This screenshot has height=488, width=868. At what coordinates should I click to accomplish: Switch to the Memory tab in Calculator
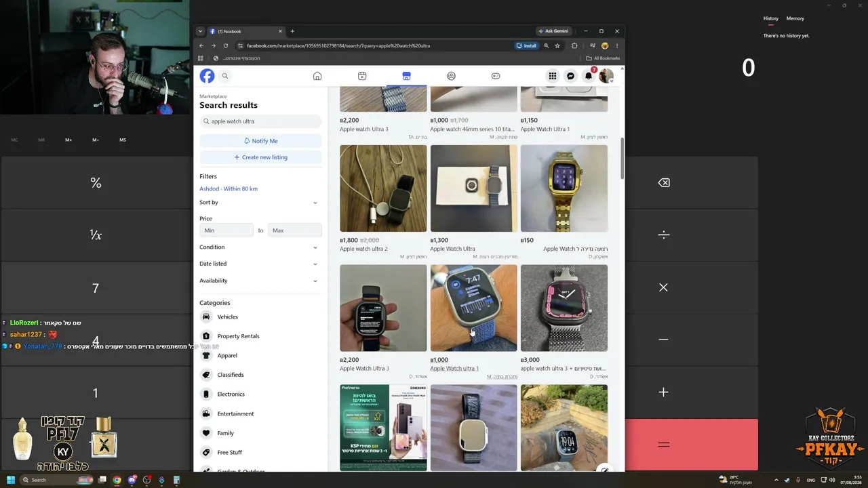point(795,18)
